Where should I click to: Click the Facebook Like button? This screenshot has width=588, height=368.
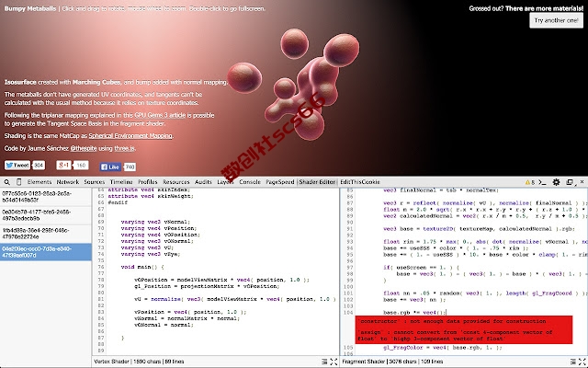[110, 167]
